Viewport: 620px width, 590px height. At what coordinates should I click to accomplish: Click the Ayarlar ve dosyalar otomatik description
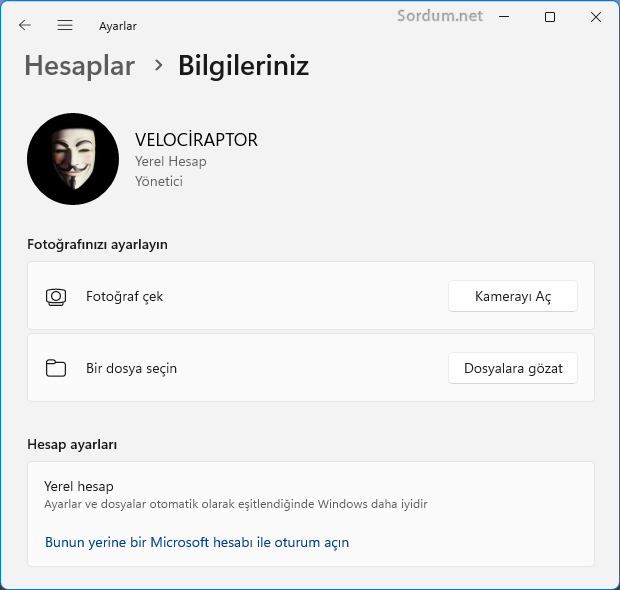236,504
